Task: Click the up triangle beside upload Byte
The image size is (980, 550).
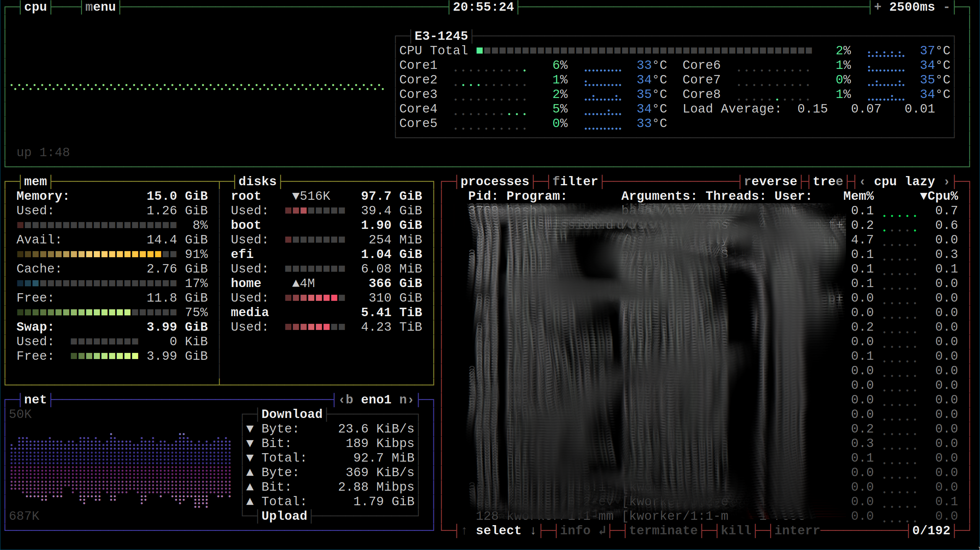Action: click(x=250, y=472)
